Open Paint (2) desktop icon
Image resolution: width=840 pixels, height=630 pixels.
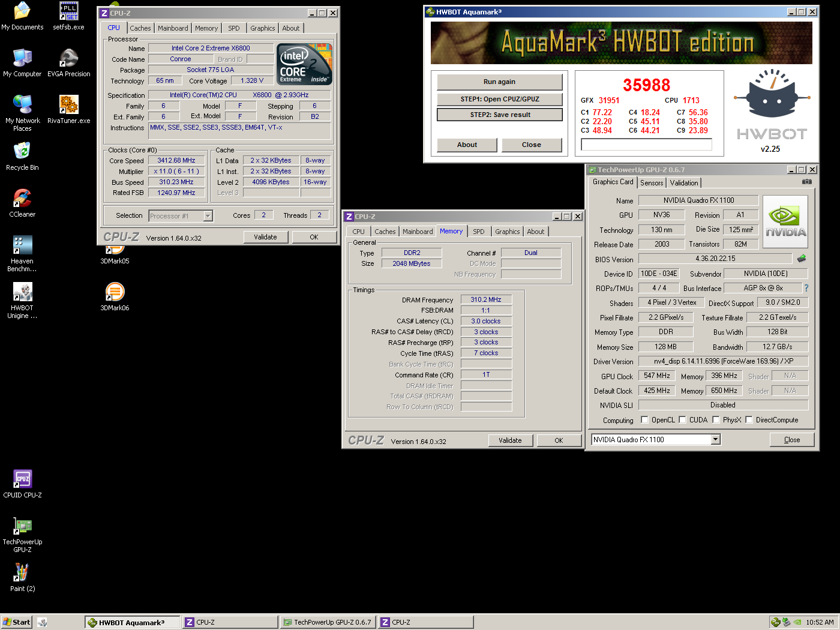(22, 578)
